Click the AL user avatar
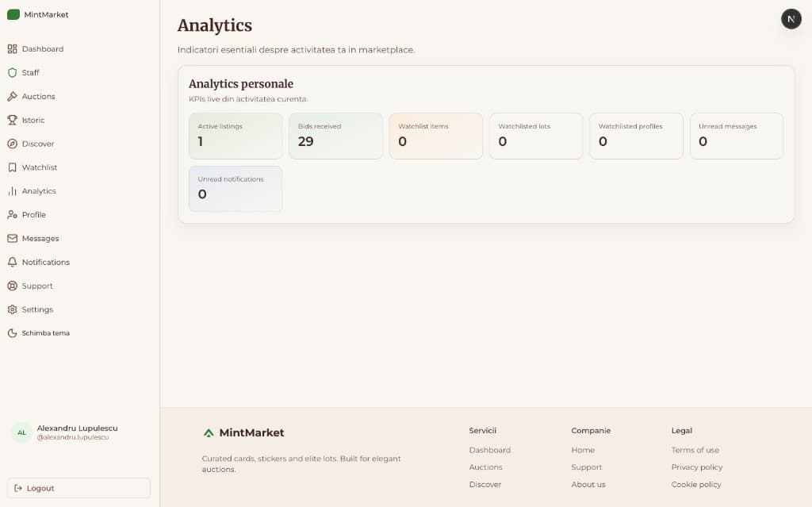Image resolution: width=812 pixels, height=507 pixels. pos(21,432)
